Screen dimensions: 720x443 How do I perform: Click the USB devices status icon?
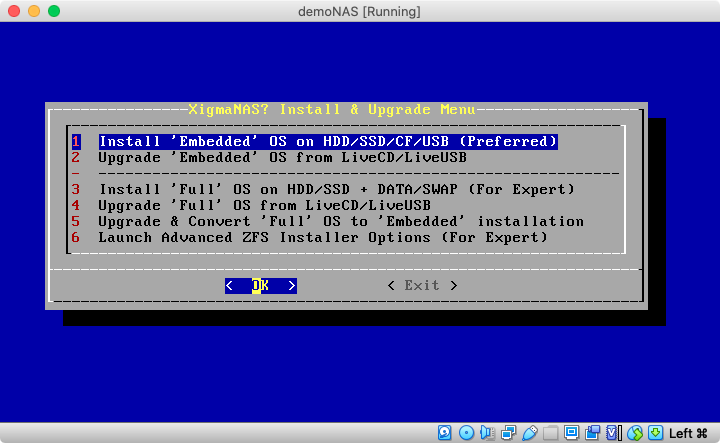point(530,432)
